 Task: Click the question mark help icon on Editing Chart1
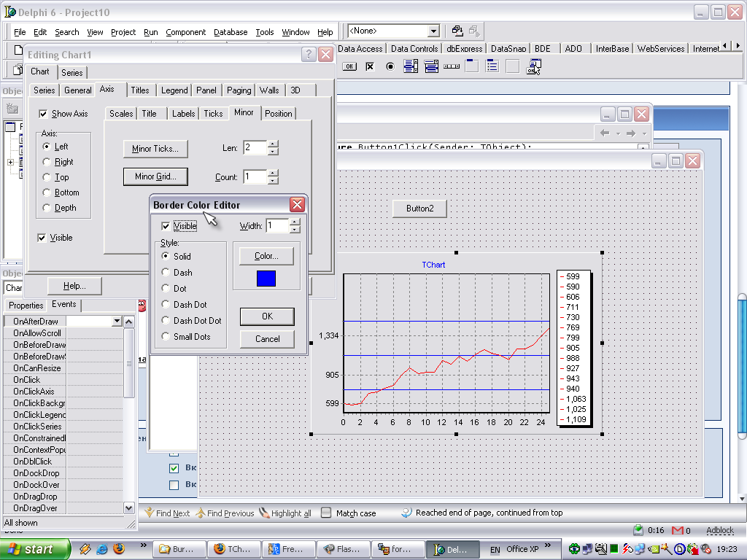coord(309,54)
